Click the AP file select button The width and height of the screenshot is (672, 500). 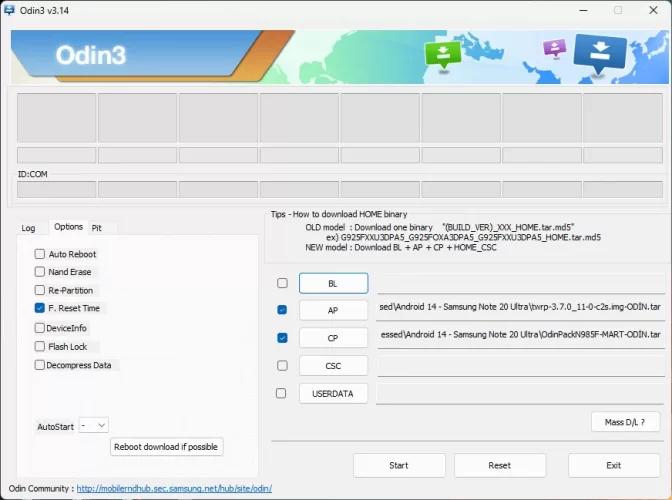point(333,311)
